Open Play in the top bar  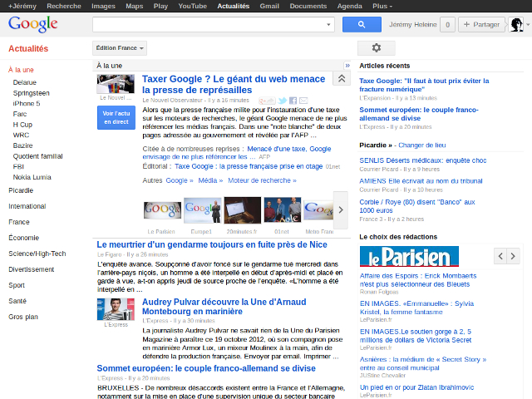coord(160,6)
